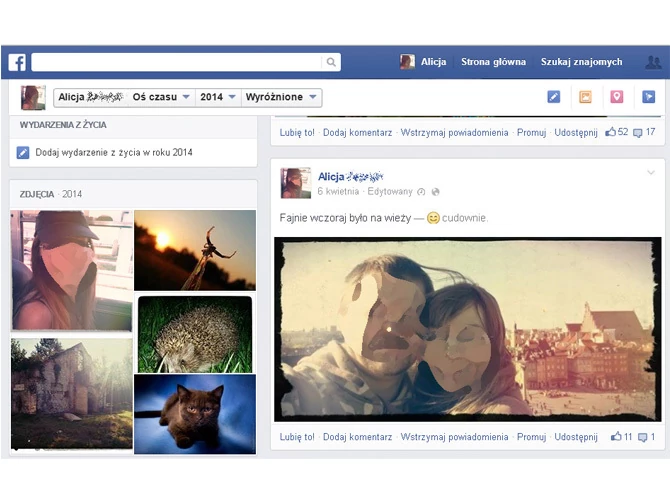Screen dimensions: 670x503
Task: Click Dodaj wydarzenie z życia w roku 2014
Action: pyautogui.click(x=114, y=153)
